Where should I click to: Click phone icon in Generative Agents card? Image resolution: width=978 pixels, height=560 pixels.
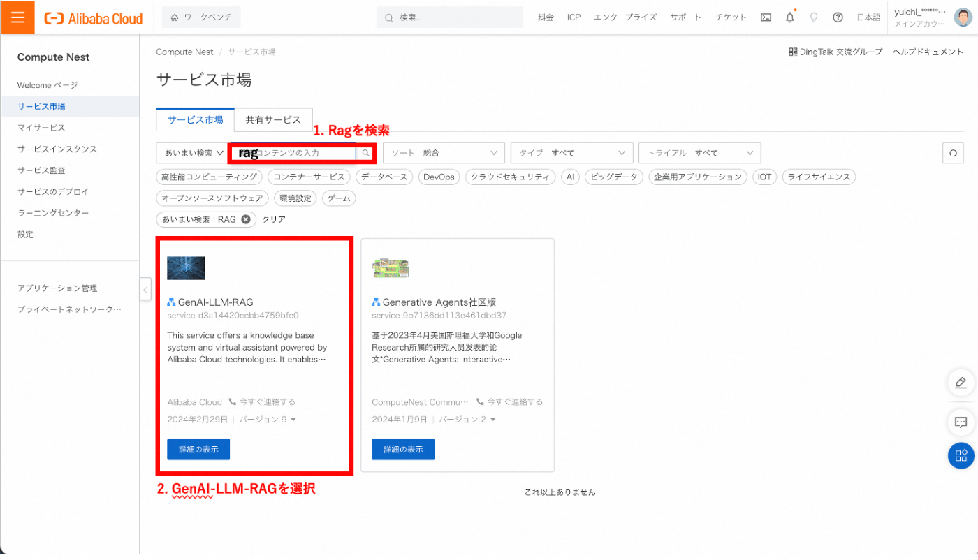pyautogui.click(x=480, y=402)
